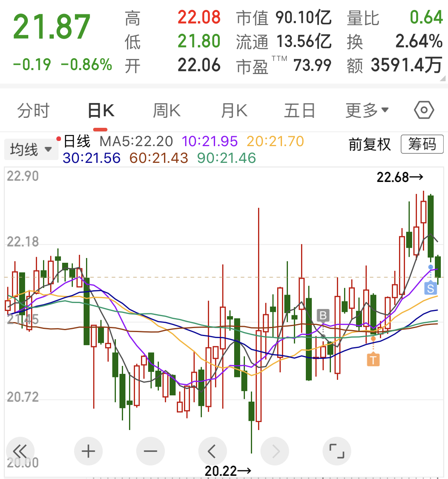Click PE TTM value 73.99
The width and height of the screenshot is (448, 479).
coord(312,65)
